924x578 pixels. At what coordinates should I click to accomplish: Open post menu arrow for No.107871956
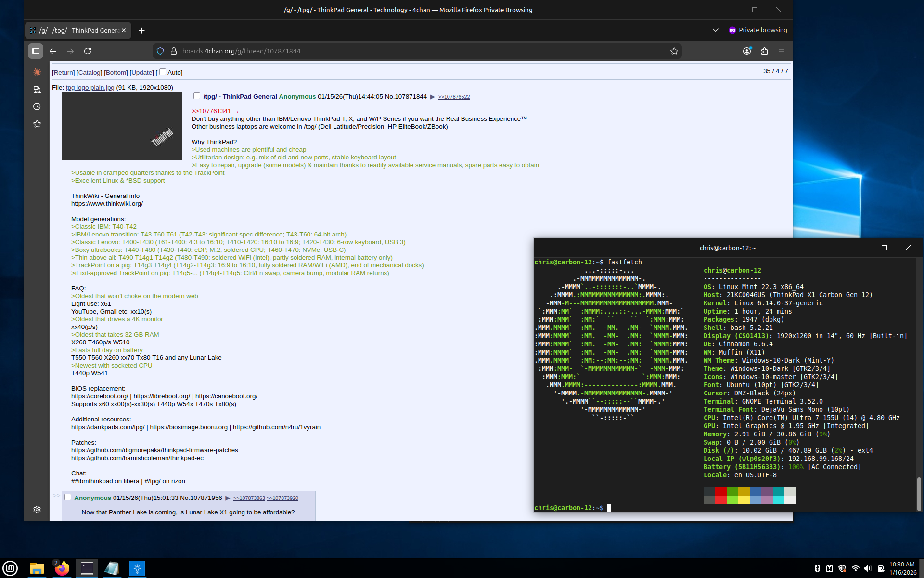(x=228, y=498)
